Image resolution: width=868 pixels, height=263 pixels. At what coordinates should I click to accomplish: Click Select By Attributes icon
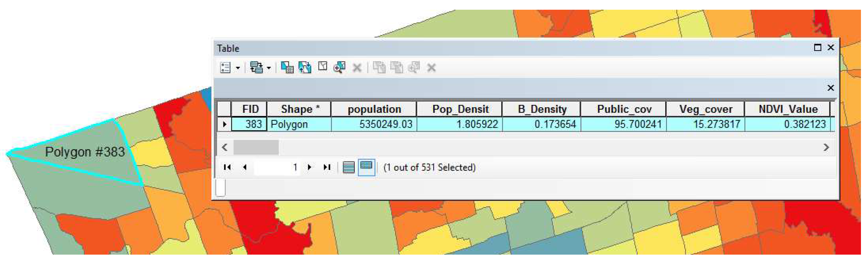287,68
